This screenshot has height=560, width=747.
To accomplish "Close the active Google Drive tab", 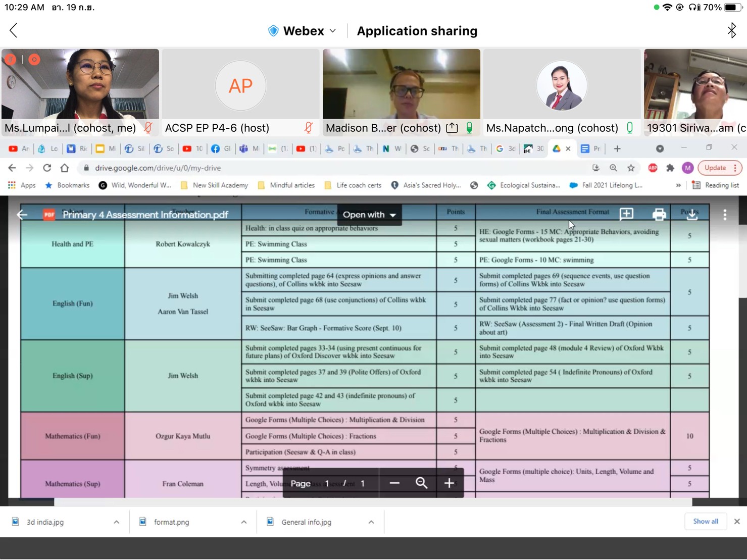I will coord(568,148).
